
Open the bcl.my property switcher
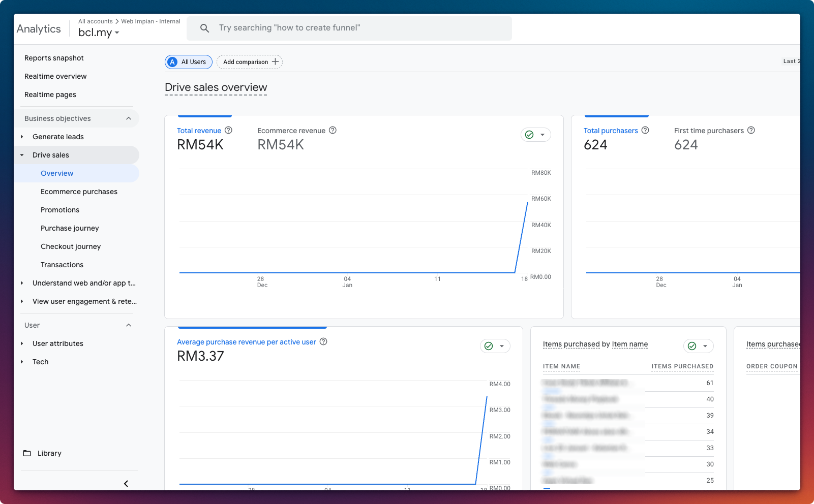(99, 33)
